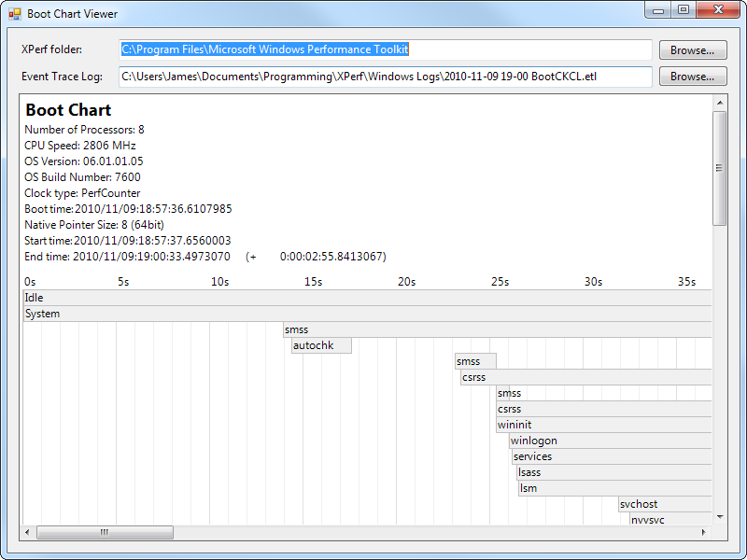Click the Boot time line
The height and width of the screenshot is (560, 747).
point(128,208)
